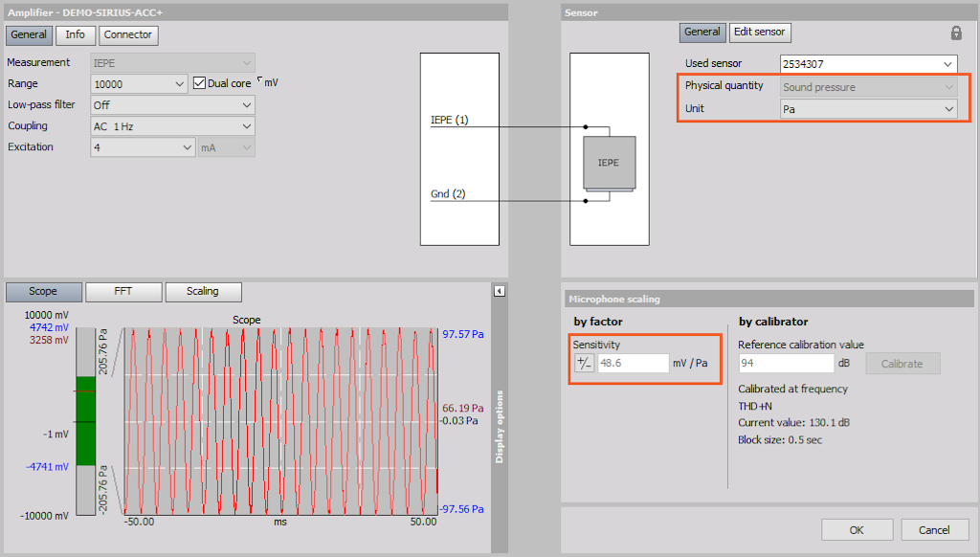This screenshot has width=980, height=557.
Task: Collapse the Display options panel arrow
Action: [500, 291]
